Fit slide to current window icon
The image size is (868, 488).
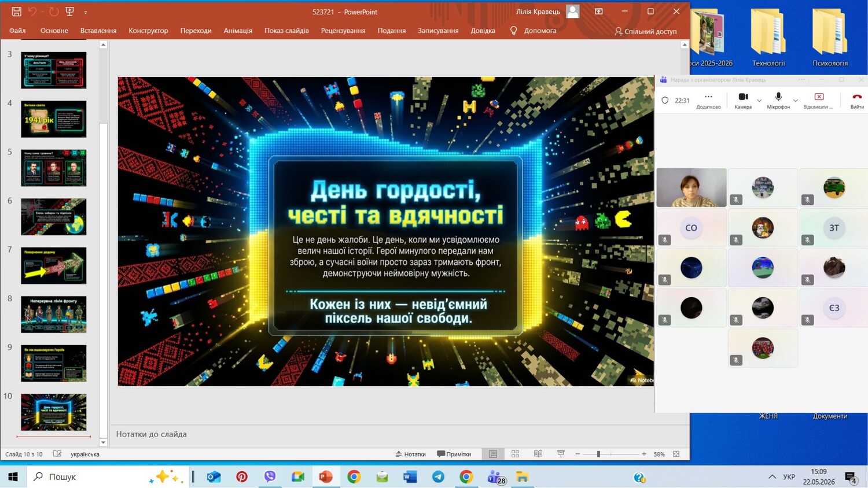(676, 454)
